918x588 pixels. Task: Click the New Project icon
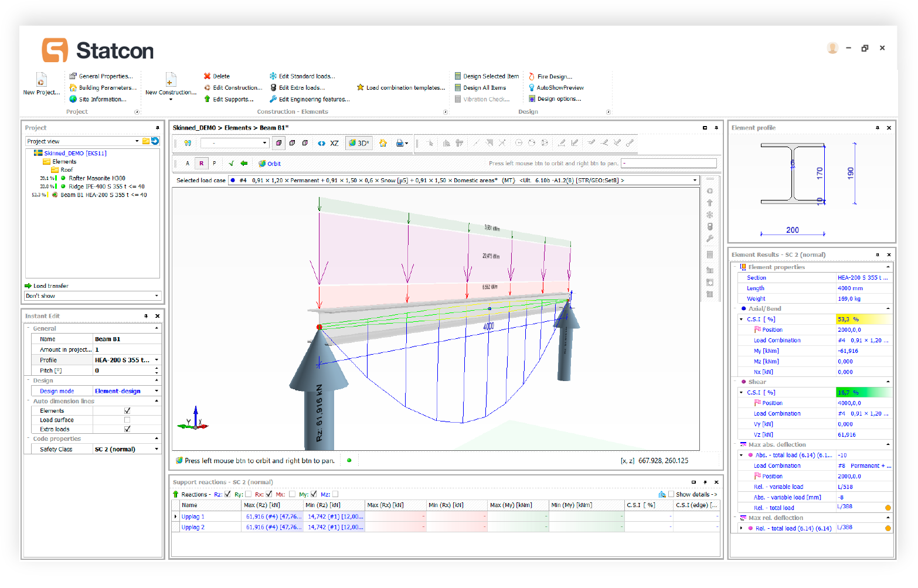click(x=41, y=80)
